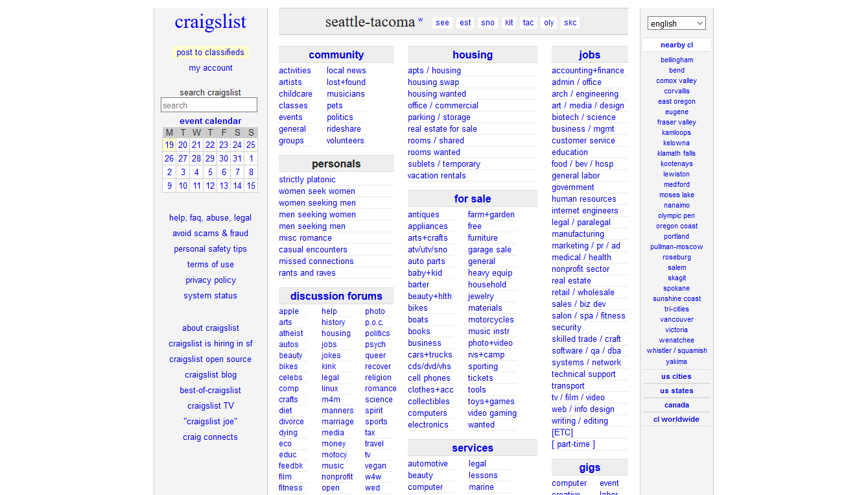Select the 'skc' area tab
Screen dimensions: 868x495
570,23
